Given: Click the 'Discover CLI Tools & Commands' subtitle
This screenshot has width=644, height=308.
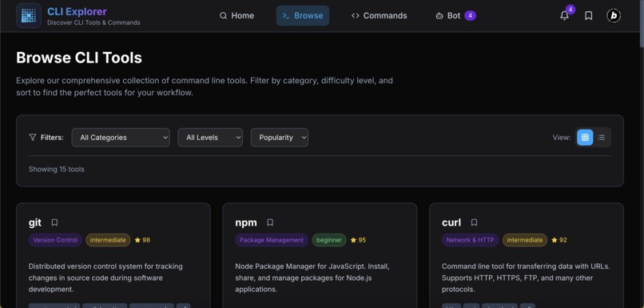Looking at the screenshot, I should (93, 22).
